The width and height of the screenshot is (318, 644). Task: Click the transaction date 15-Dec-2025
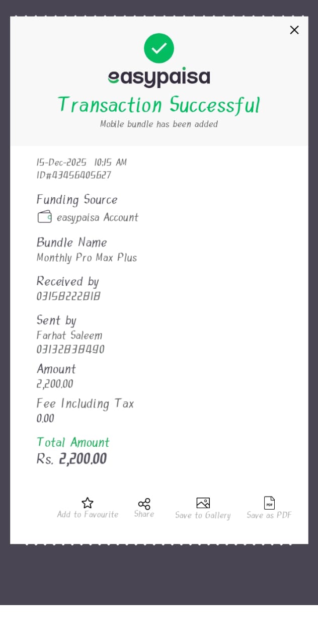click(61, 163)
